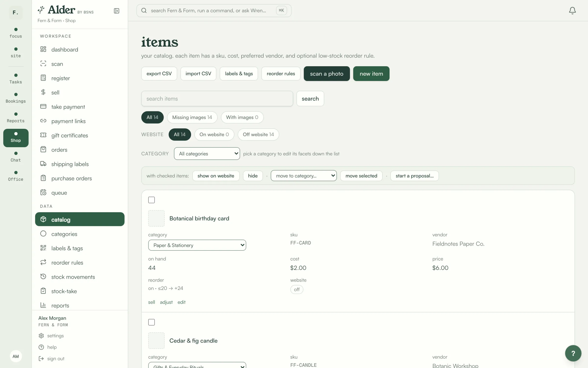Image resolution: width=588 pixels, height=368 pixels.
Task: Collapse the sidebar panel icon
Action: coord(117,11)
